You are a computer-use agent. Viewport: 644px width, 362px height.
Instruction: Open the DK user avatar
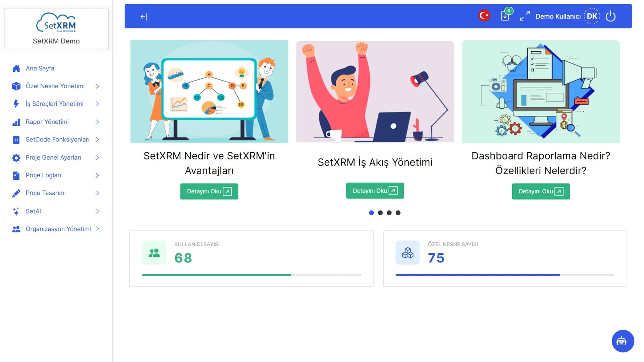[592, 16]
